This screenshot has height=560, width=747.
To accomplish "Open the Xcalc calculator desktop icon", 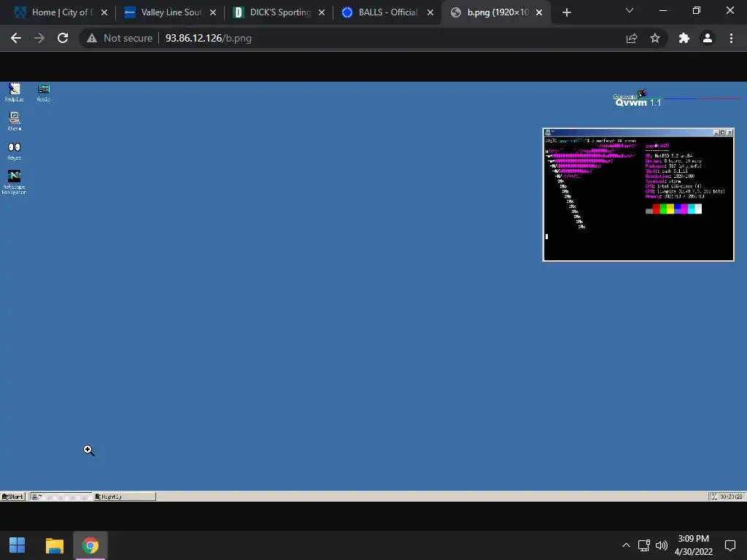I will (43, 92).
